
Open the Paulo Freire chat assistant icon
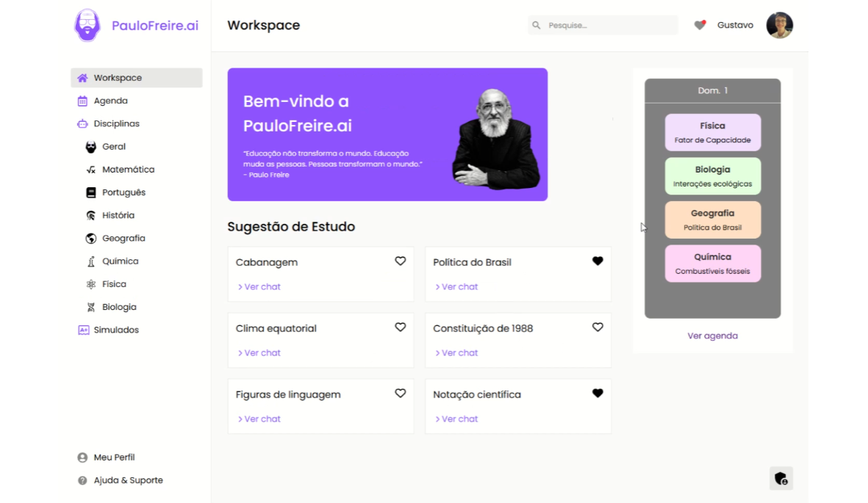click(x=781, y=478)
